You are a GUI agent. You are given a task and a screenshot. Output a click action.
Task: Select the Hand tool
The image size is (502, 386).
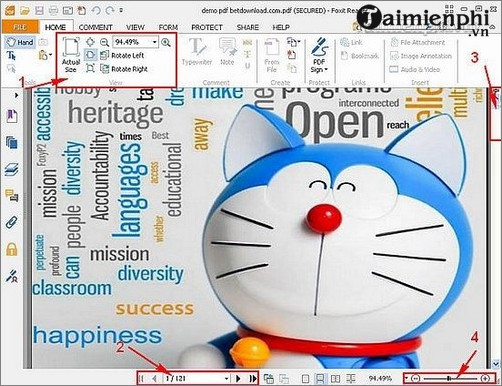pyautogui.click(x=20, y=42)
